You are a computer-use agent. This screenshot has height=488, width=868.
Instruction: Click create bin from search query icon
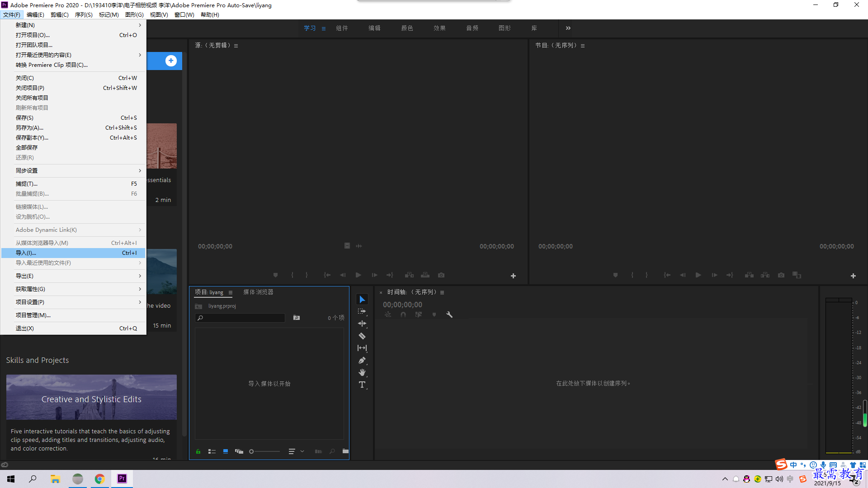(297, 318)
